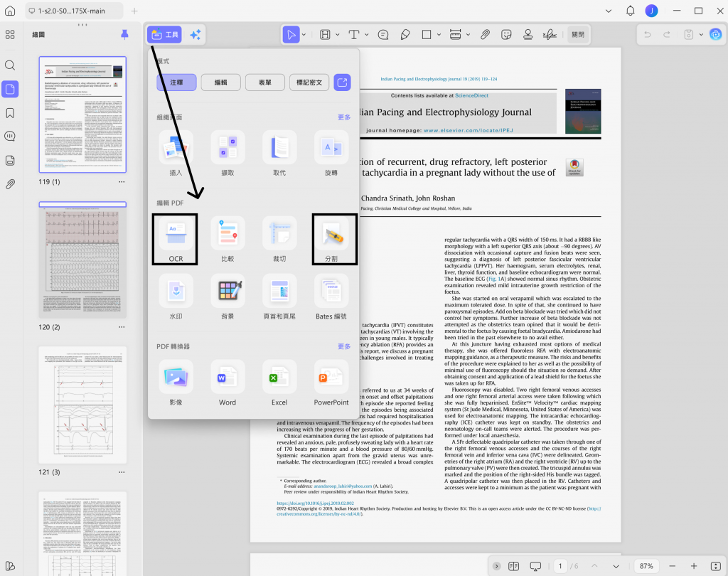
Task: Convert PDF to Excel
Action: click(279, 383)
